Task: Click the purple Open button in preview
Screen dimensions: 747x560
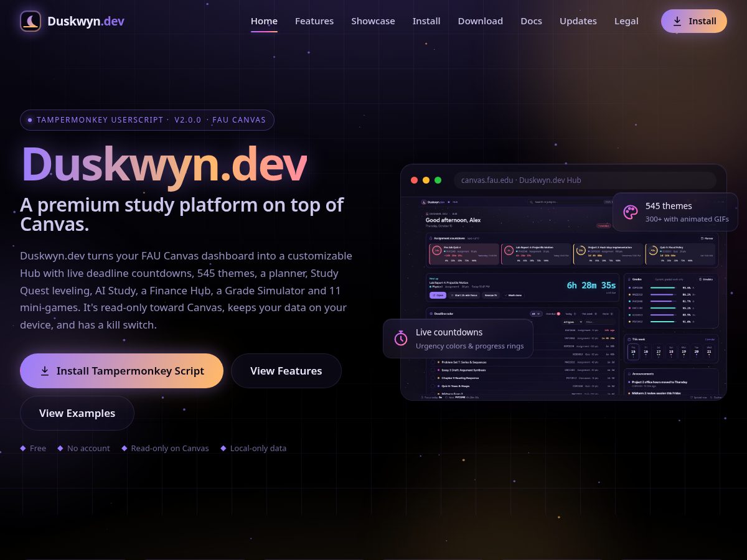Action: 438,295
